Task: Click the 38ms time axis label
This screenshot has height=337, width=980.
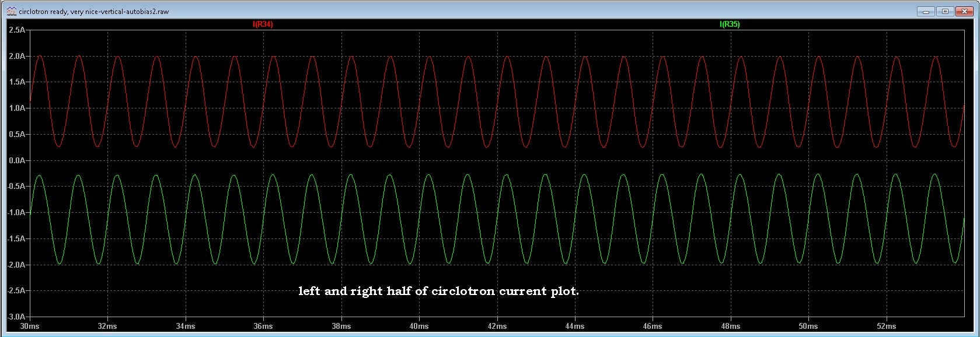Action: click(341, 326)
